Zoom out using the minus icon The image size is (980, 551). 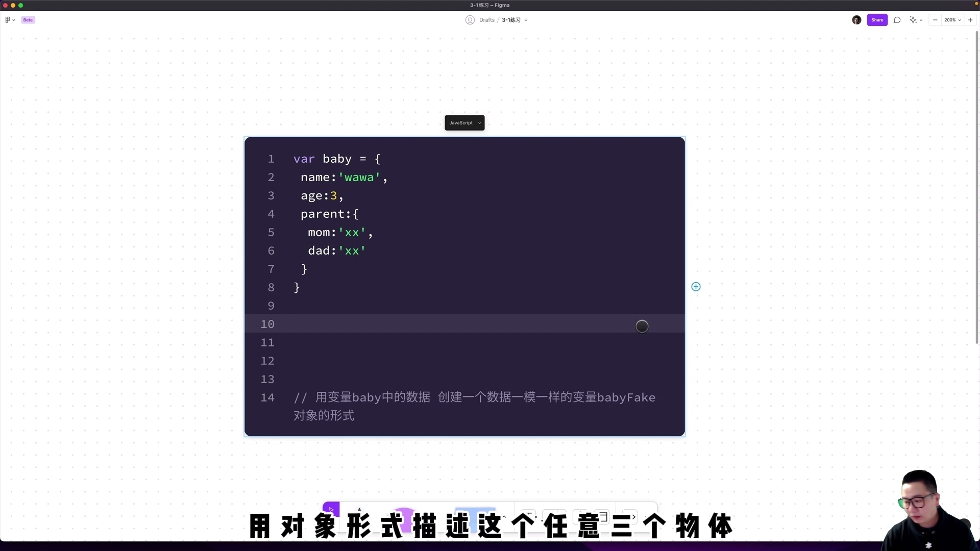pyautogui.click(x=936, y=20)
